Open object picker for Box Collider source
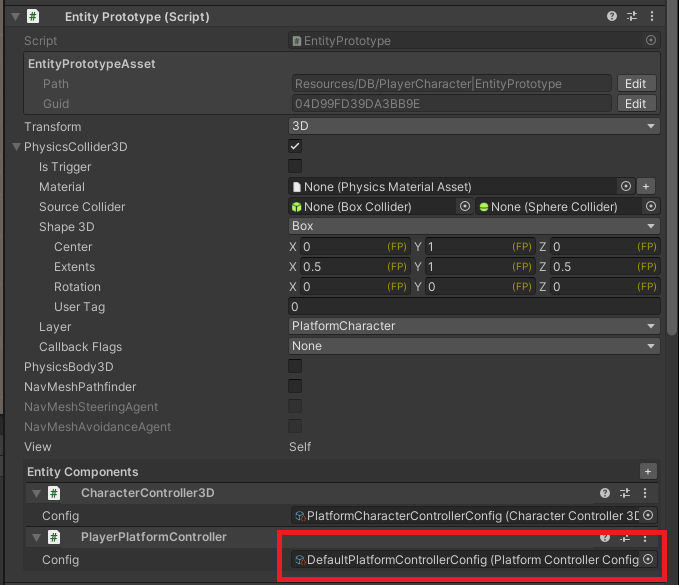The image size is (679, 585). [465, 206]
